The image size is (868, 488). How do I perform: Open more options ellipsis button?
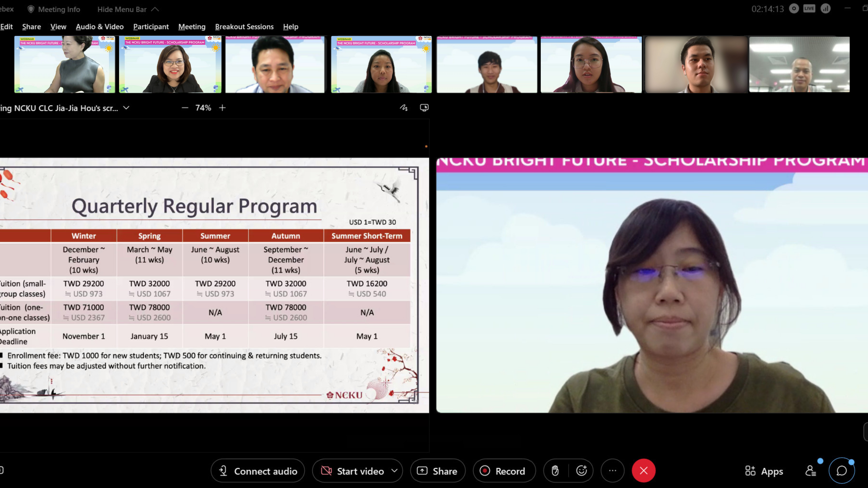[x=613, y=471]
